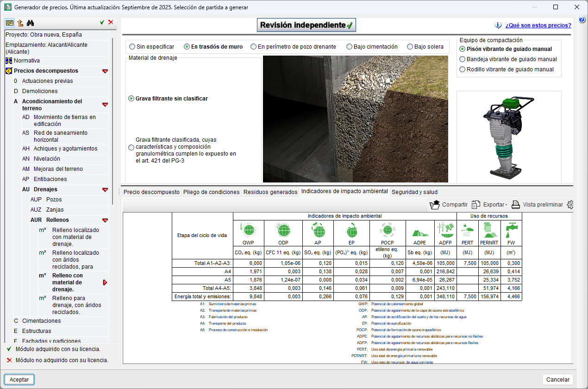Open settings gear in results toolbar

pyautogui.click(x=570, y=205)
